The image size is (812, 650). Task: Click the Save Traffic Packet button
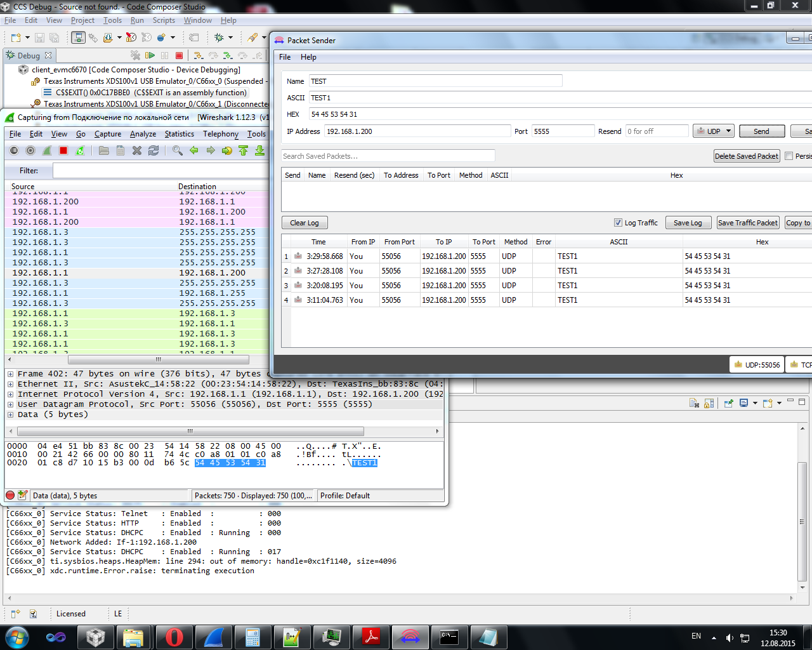[748, 223]
